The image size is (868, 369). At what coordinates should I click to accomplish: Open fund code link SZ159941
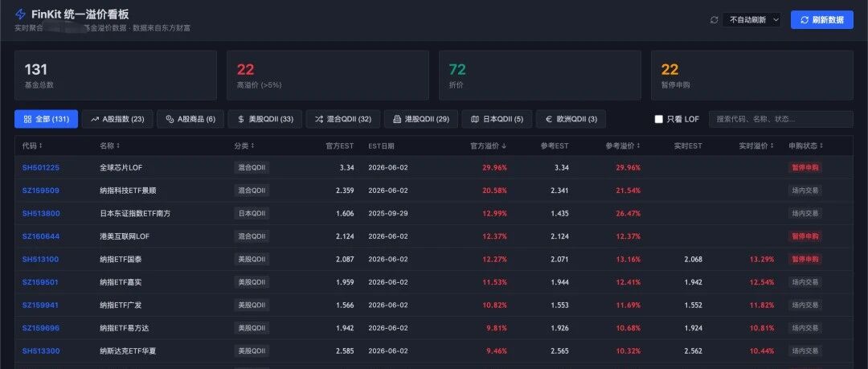tap(40, 305)
